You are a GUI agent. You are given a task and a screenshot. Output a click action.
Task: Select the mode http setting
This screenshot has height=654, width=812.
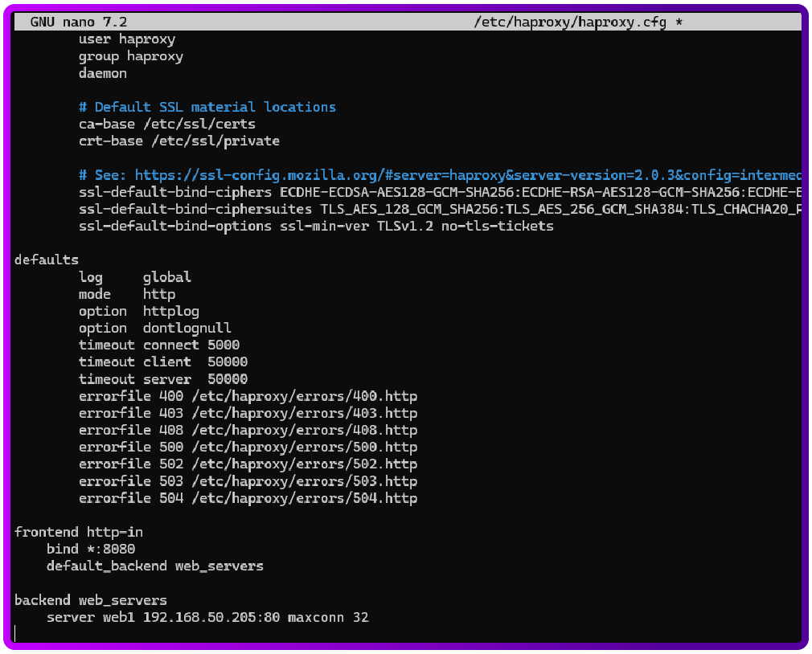tap(129, 293)
